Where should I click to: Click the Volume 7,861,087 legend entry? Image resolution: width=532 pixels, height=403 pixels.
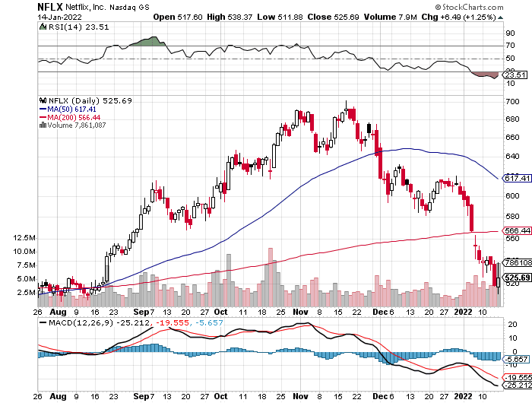click(x=77, y=125)
